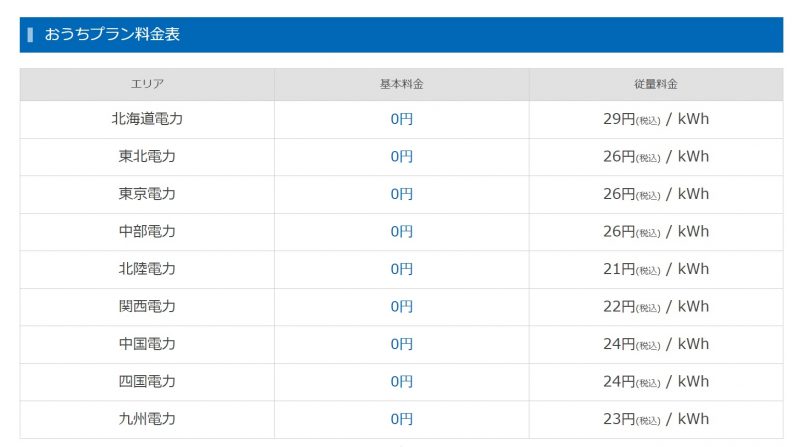
Task: Click the 九州電力 area cell
Action: coord(147,419)
